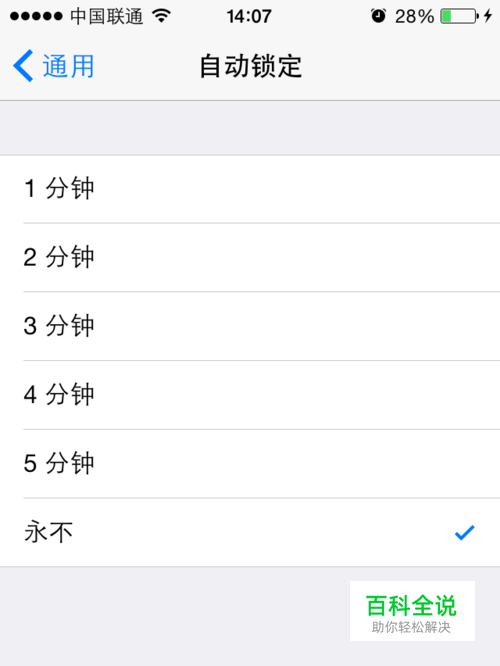Choose 3 分钟 as the lock time
Image resolution: width=500 pixels, height=666 pixels.
[x=250, y=326]
